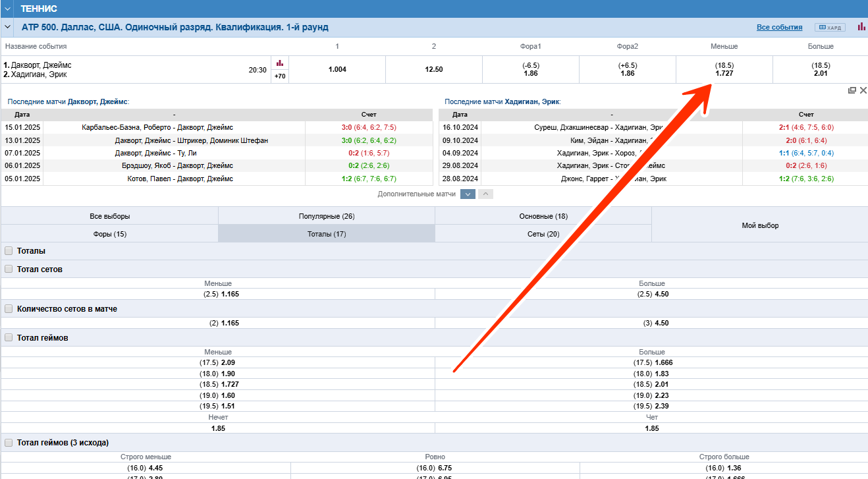Screen dimensions: 868x479
Task: Pick games over (18.0) 1.83
Action: pos(652,374)
